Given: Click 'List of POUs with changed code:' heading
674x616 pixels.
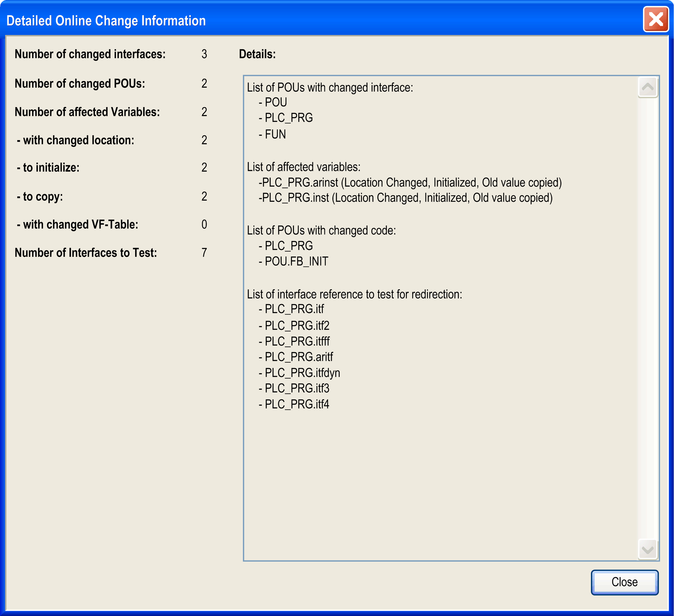Looking at the screenshot, I should coord(321,230).
